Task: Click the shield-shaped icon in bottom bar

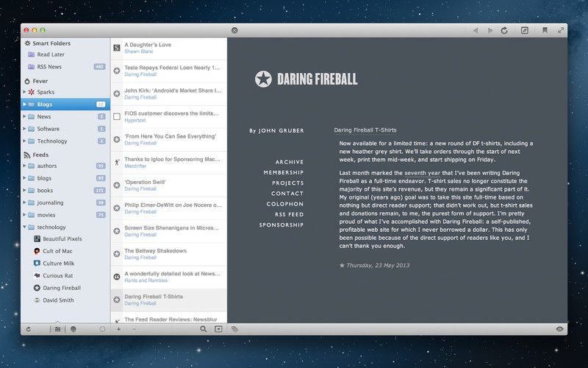Action: pos(73,329)
